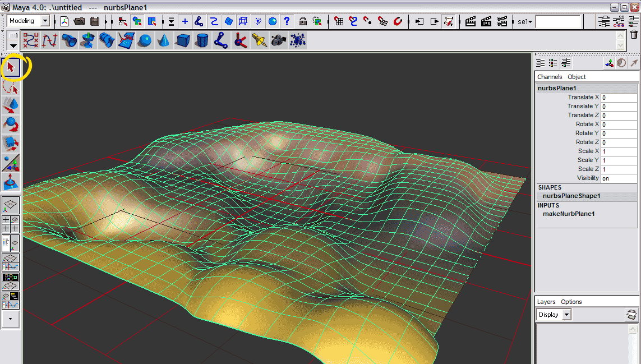
Task: Select the Visibility attribute label
Action: pos(588,178)
